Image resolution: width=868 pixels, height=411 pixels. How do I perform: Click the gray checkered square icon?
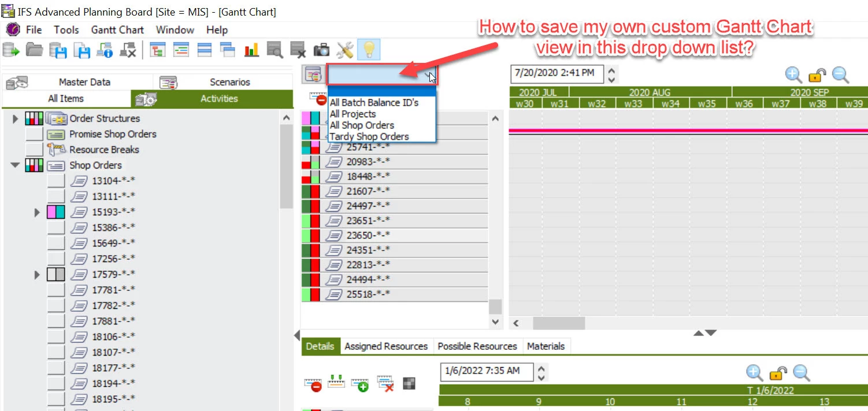[409, 384]
